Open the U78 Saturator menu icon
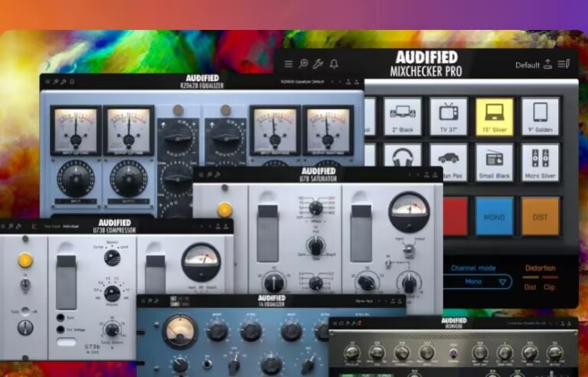 point(201,175)
